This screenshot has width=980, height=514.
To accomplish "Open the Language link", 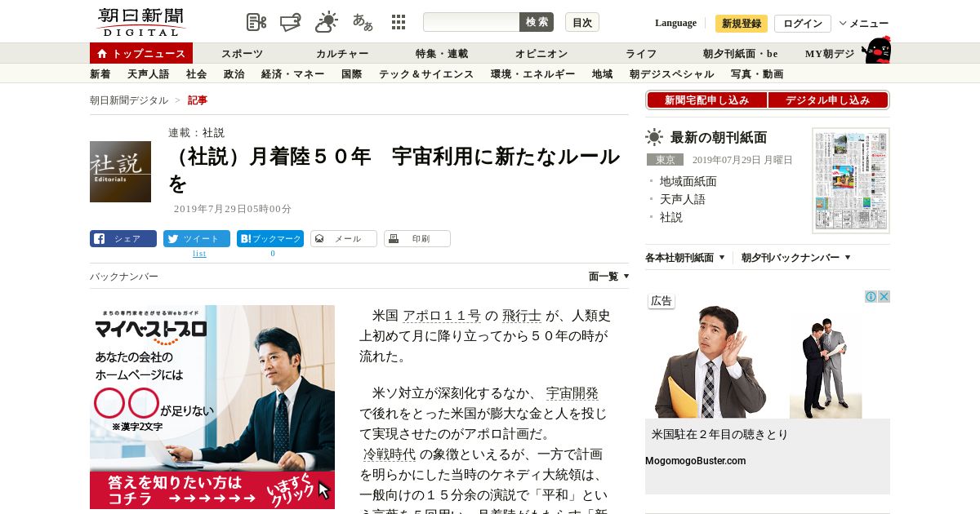I will click(x=675, y=23).
